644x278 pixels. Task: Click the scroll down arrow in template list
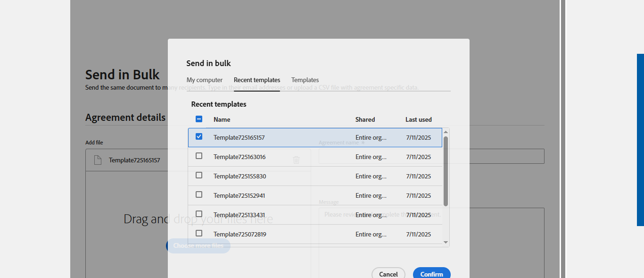pyautogui.click(x=446, y=242)
